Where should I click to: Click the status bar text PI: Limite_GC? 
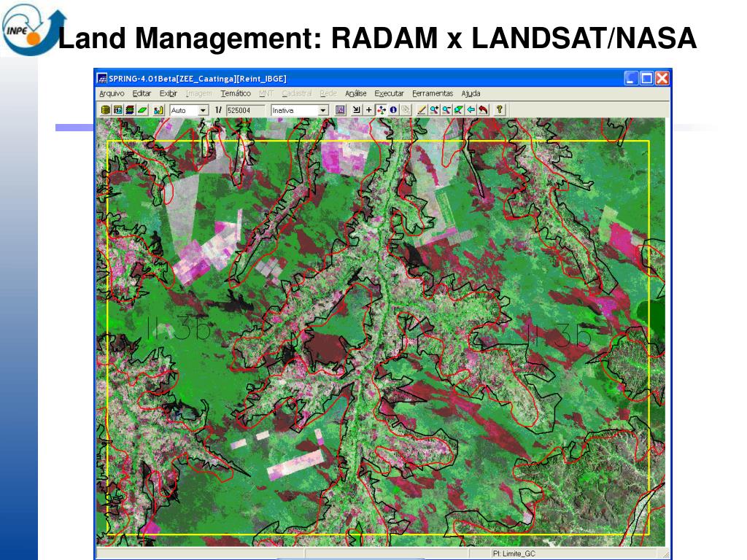pyautogui.click(x=514, y=553)
